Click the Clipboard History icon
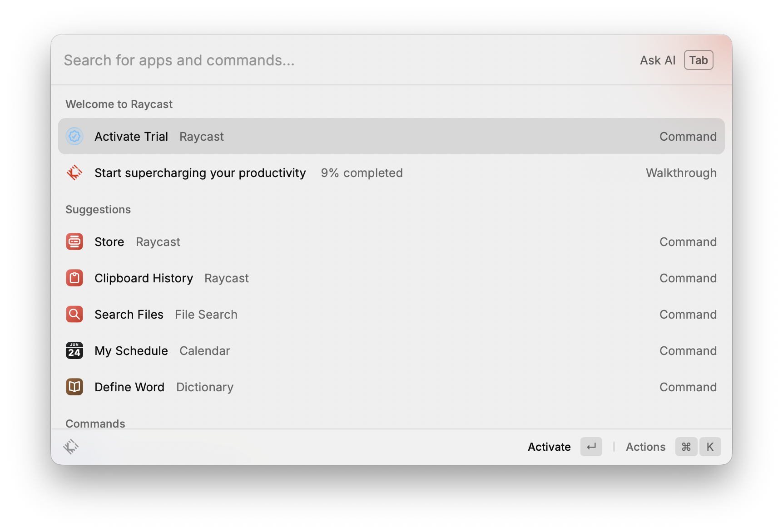Viewport: 783px width, 532px height. (x=74, y=278)
